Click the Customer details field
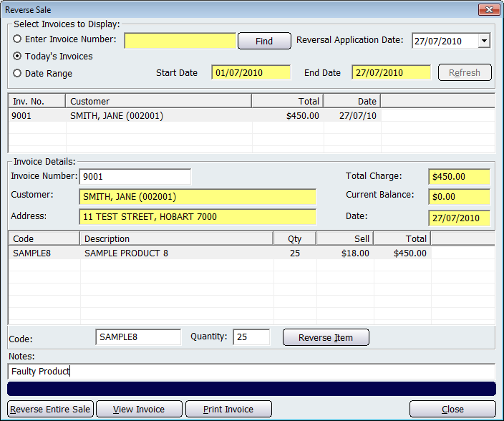504x421 pixels. pos(198,197)
